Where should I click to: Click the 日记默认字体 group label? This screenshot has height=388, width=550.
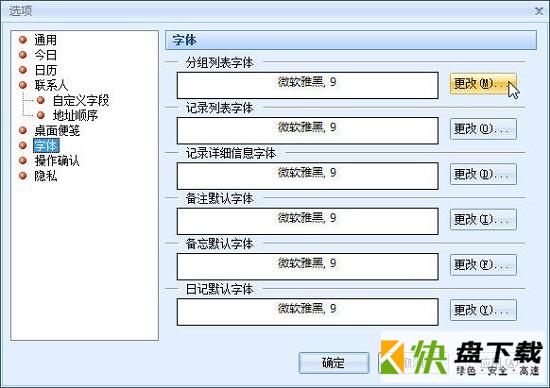point(219,289)
